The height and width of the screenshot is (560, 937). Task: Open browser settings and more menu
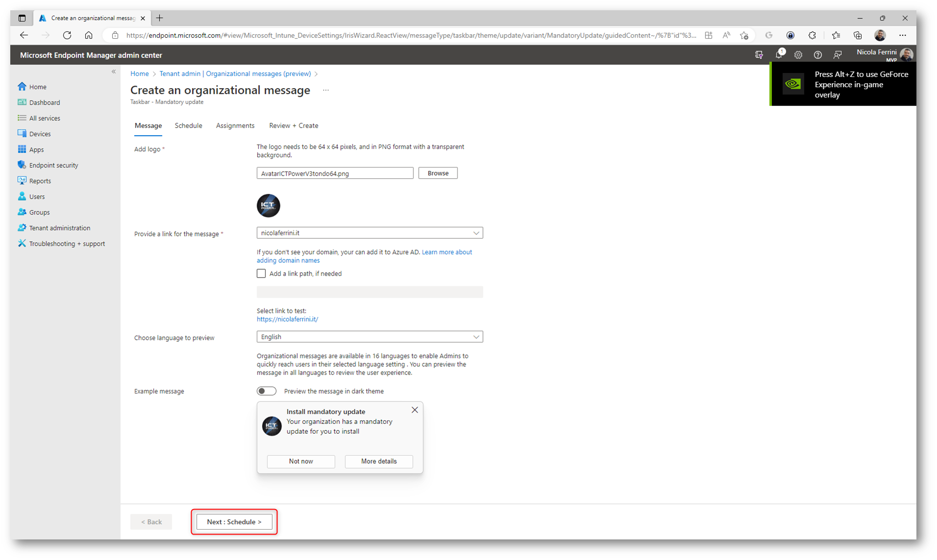[903, 35]
